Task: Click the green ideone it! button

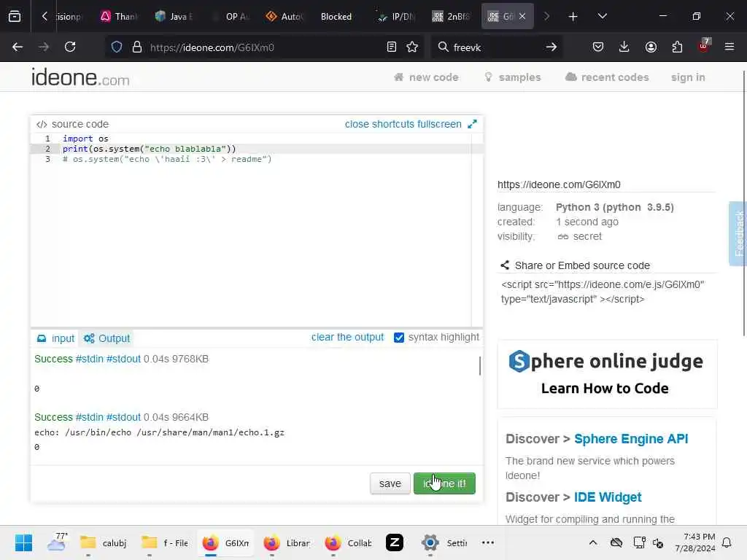Action: [444, 483]
